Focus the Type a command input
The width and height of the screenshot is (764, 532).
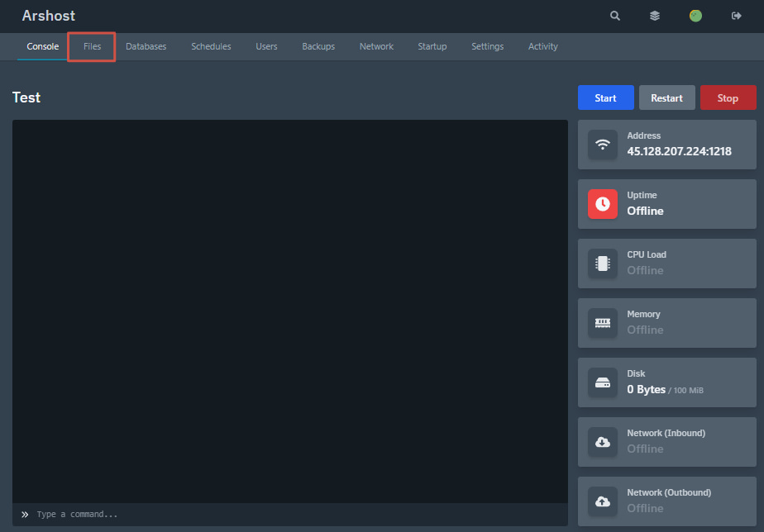[290, 515]
